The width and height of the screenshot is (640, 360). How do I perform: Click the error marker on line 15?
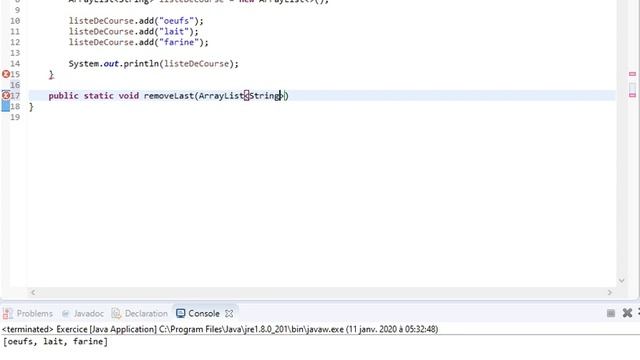tap(6, 74)
